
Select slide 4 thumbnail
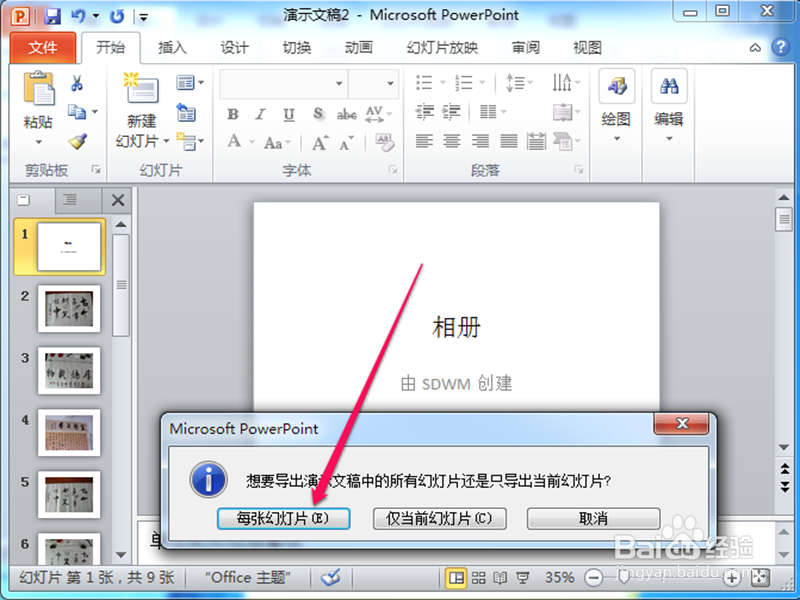click(69, 433)
